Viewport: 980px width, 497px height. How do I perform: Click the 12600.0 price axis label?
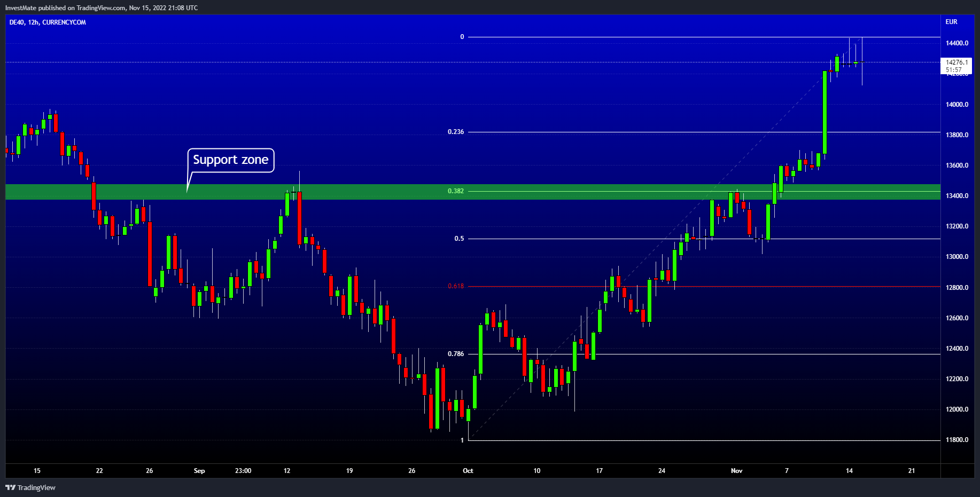pos(957,318)
